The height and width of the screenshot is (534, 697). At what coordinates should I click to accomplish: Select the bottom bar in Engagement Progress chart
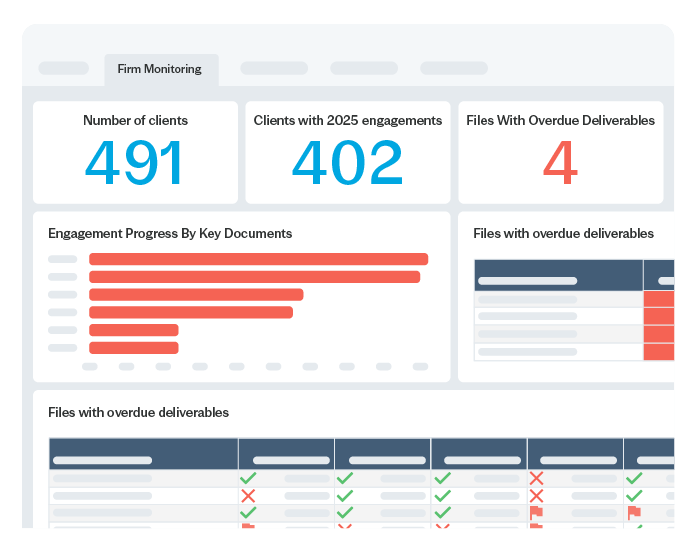134,348
